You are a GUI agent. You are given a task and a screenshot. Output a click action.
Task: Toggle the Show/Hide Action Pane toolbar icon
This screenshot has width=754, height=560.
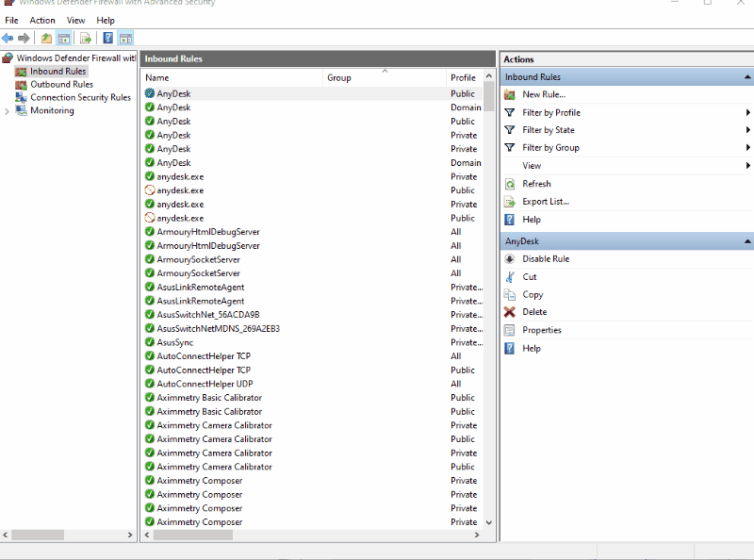coord(125,38)
